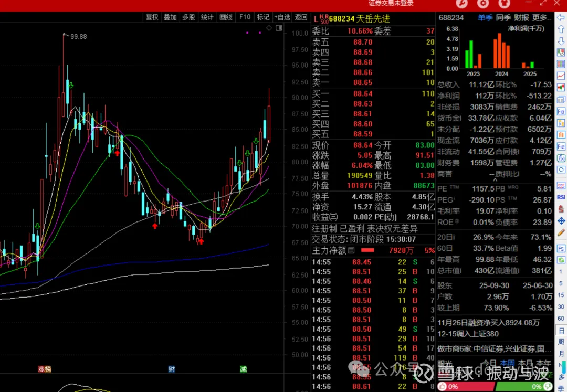Open the f(x) formula icon

[x=561, y=158]
